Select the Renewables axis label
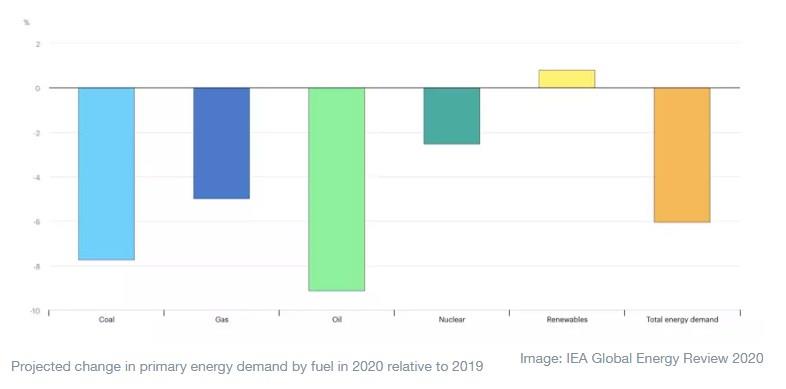The width and height of the screenshot is (786, 389). (567, 319)
